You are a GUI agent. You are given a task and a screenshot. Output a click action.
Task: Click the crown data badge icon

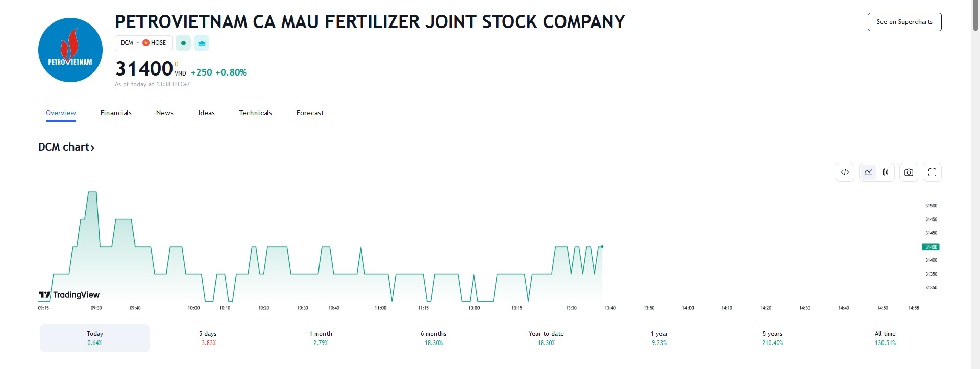202,43
